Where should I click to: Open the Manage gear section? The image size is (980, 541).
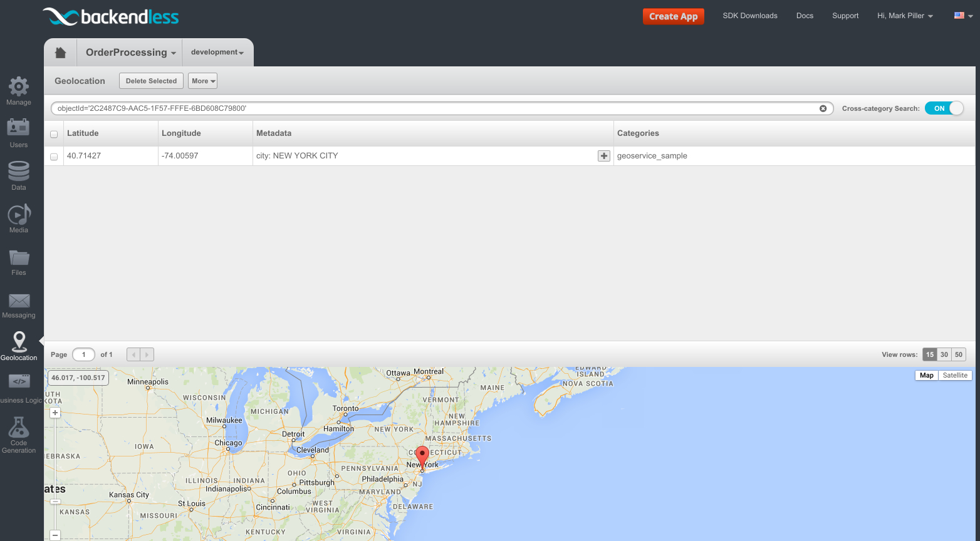[x=19, y=91]
